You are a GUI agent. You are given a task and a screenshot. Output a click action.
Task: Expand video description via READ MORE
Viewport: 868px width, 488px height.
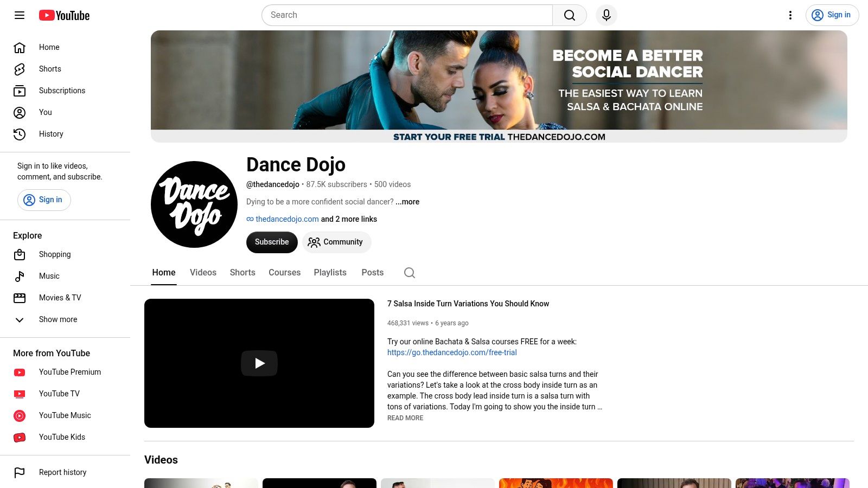point(405,418)
